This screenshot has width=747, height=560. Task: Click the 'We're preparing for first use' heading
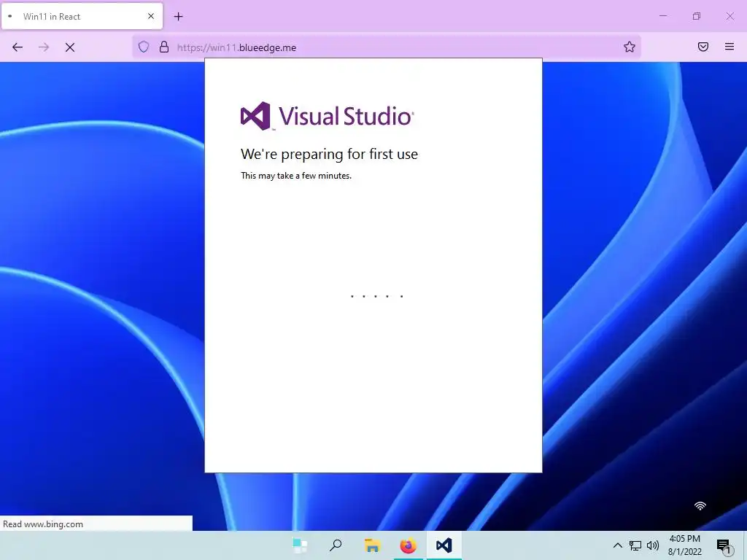(329, 155)
